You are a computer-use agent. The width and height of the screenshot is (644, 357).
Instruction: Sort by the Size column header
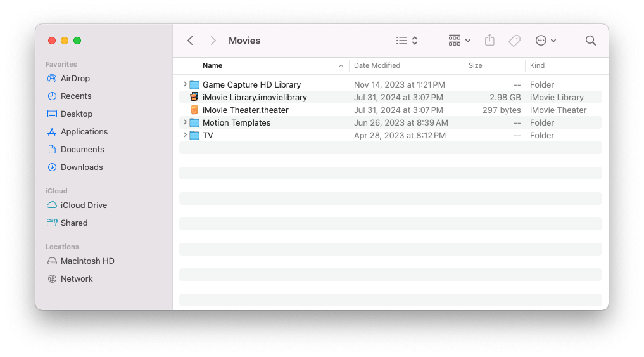(475, 65)
